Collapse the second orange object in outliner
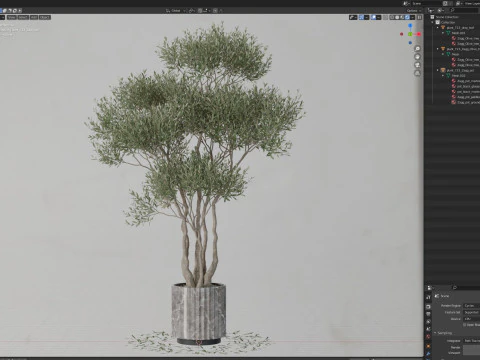Image resolution: width=480 pixels, height=360 pixels. tap(438, 49)
